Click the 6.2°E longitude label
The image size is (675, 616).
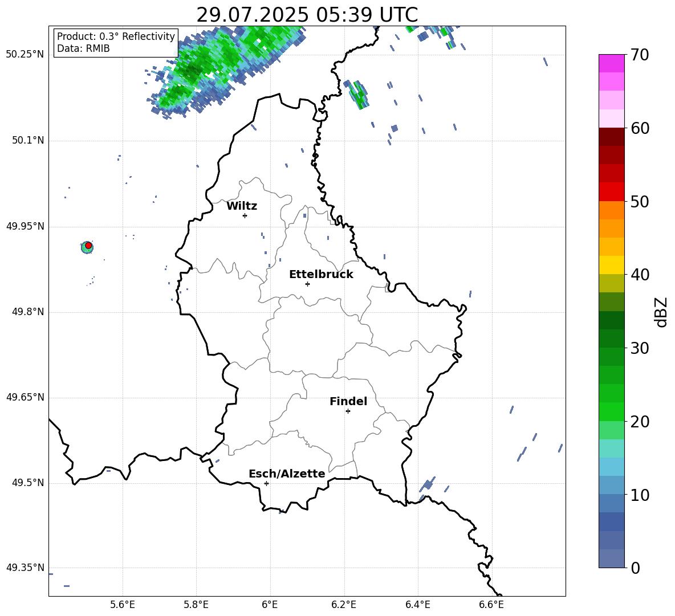(344, 605)
